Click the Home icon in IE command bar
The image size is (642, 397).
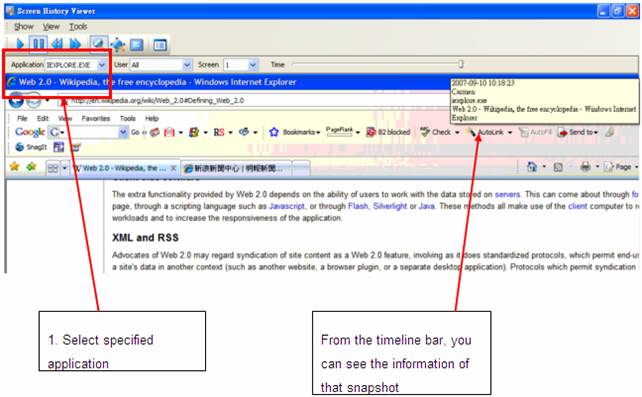[531, 167]
